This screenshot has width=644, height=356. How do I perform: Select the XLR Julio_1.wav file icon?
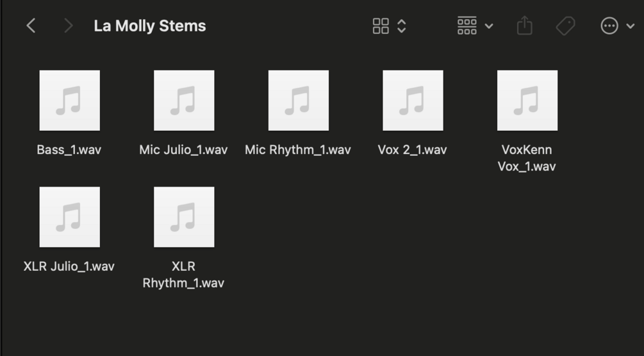click(69, 217)
